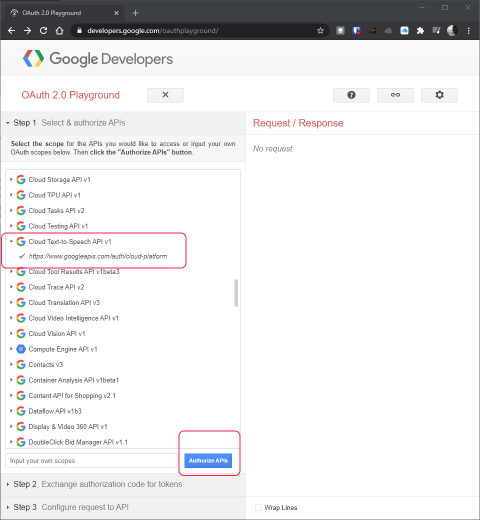Click the OAuth 2.0 Playground title

(x=70, y=95)
